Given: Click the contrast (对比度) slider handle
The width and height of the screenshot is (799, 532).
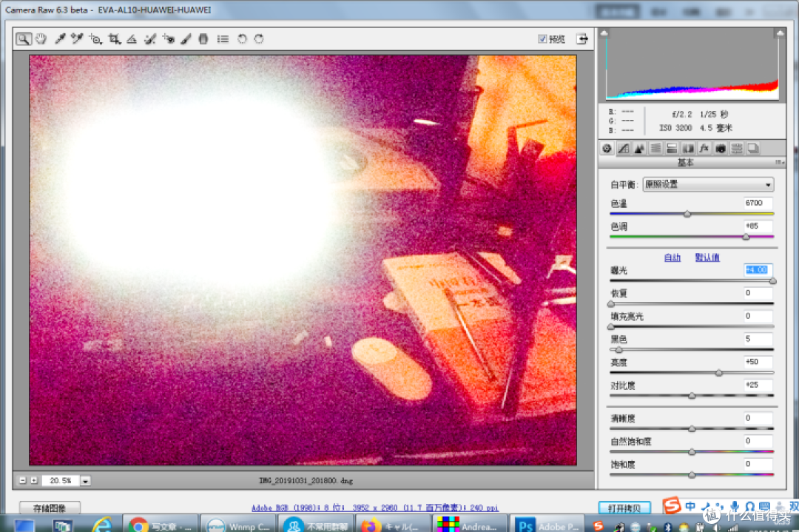Looking at the screenshot, I should (692, 396).
